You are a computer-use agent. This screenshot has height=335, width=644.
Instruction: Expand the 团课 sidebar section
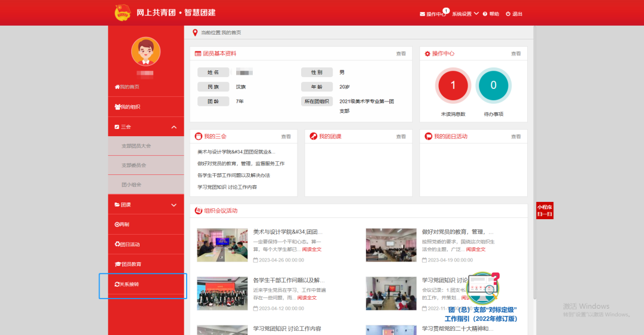pos(174,205)
